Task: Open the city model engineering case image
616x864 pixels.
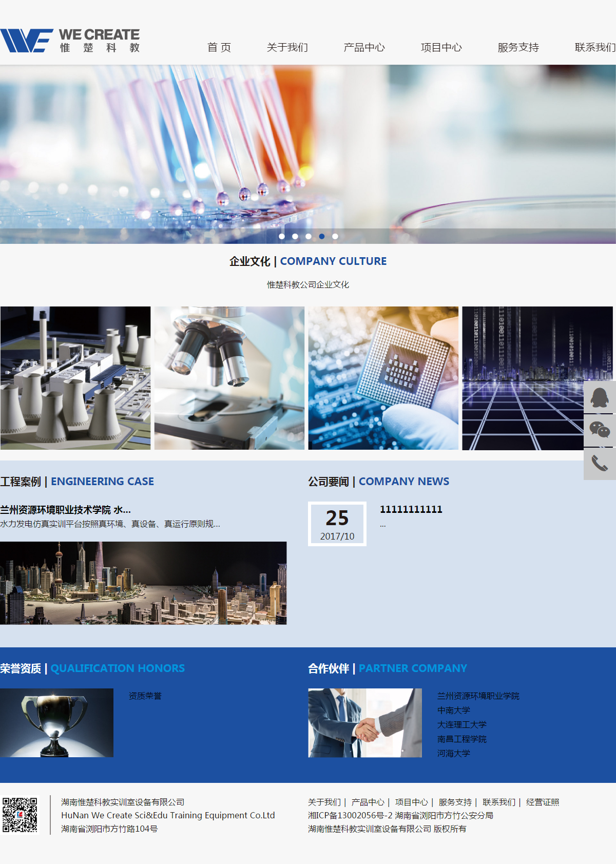Action: pyautogui.click(x=143, y=583)
